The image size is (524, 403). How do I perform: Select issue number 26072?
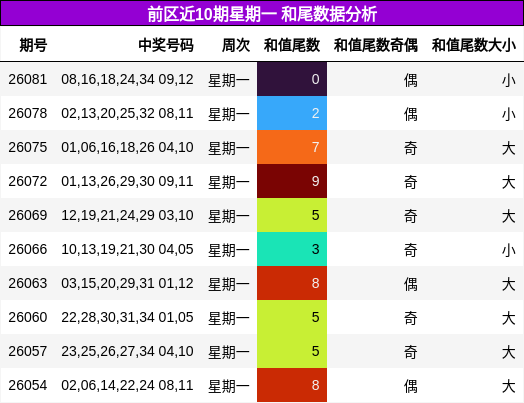coord(28,181)
